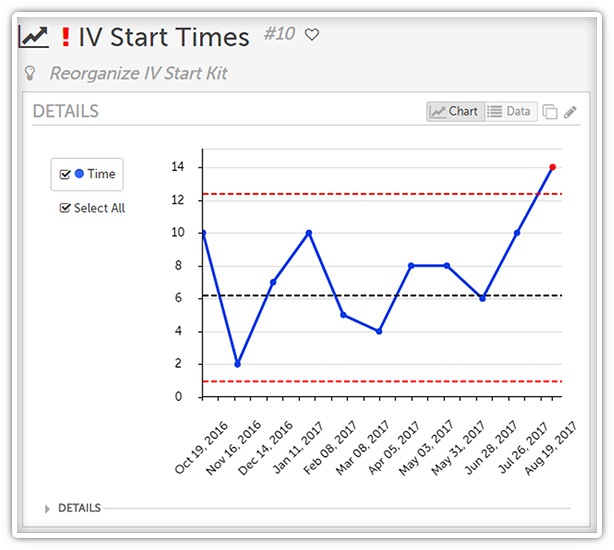
Task: Click the copy icon in the Details header
Action: 550,112
